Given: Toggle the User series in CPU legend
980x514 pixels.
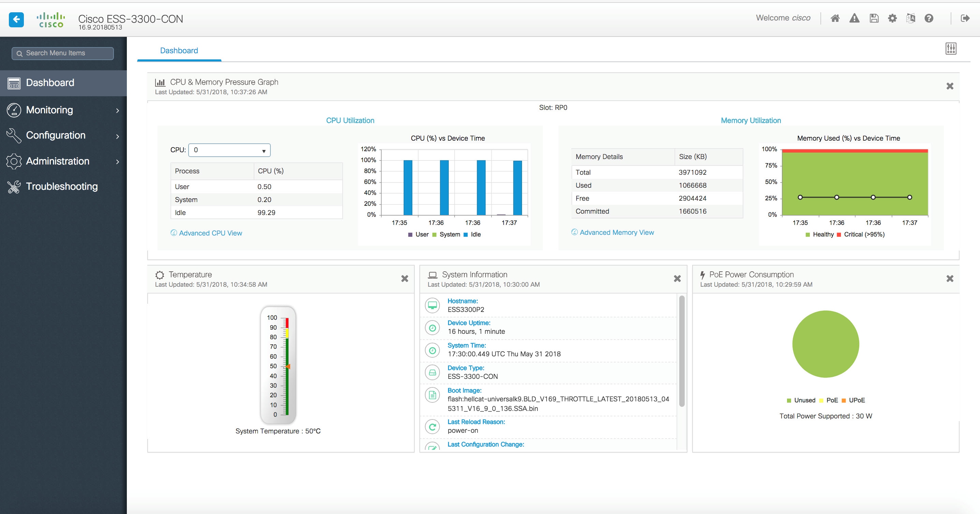Looking at the screenshot, I should (x=418, y=234).
